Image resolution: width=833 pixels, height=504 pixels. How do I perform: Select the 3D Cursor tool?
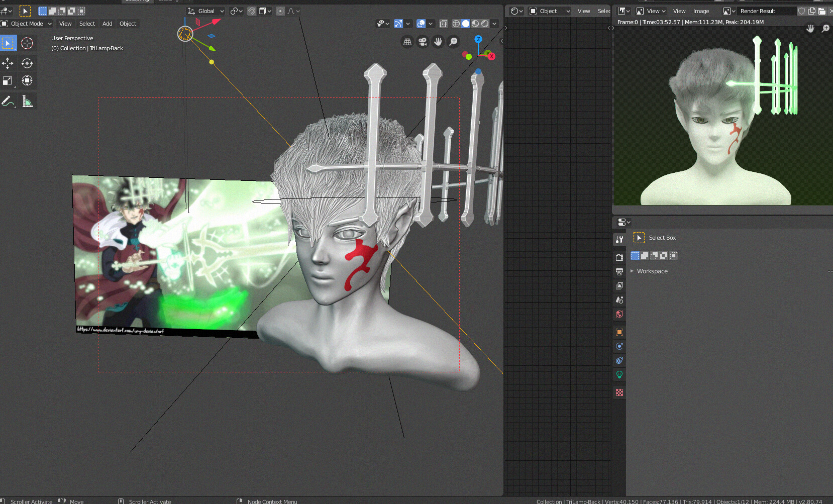[27, 43]
